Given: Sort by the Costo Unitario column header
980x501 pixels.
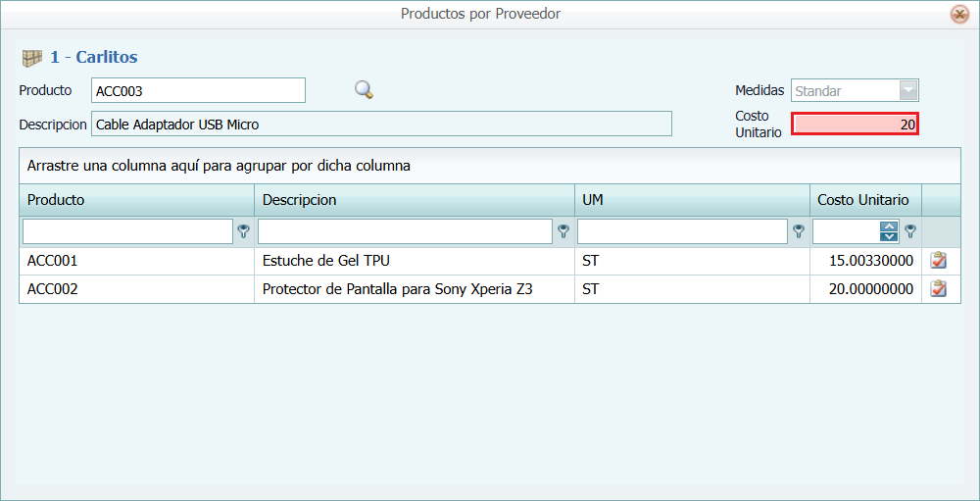Looking at the screenshot, I should click(862, 200).
